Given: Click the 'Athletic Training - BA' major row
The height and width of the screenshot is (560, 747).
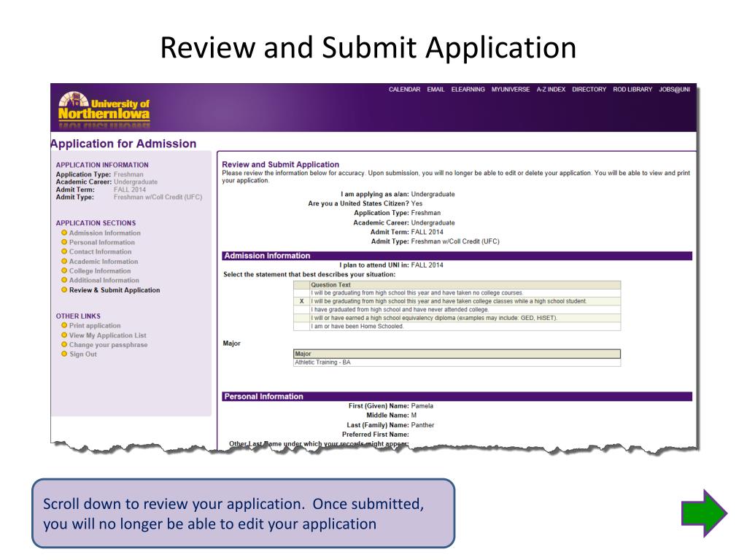Looking at the screenshot, I should (457, 362).
